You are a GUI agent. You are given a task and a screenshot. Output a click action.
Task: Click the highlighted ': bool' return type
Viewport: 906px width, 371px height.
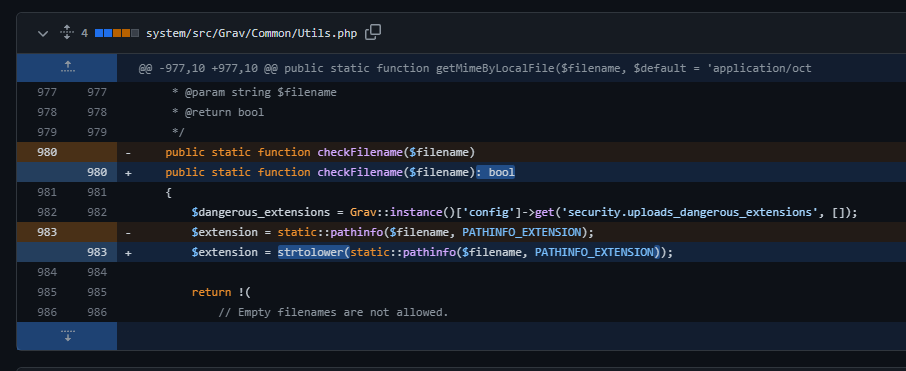pos(495,172)
